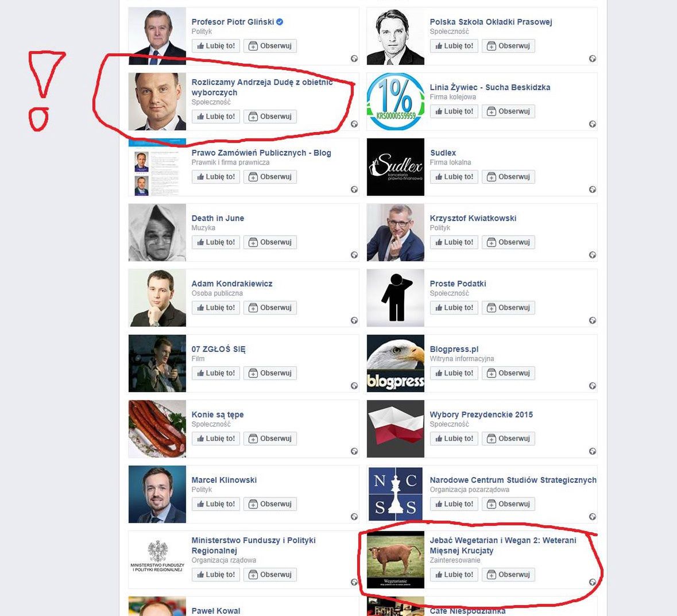Open the NCSS chess logo thumbnail
This screenshot has height=616, width=677.
pos(396,494)
